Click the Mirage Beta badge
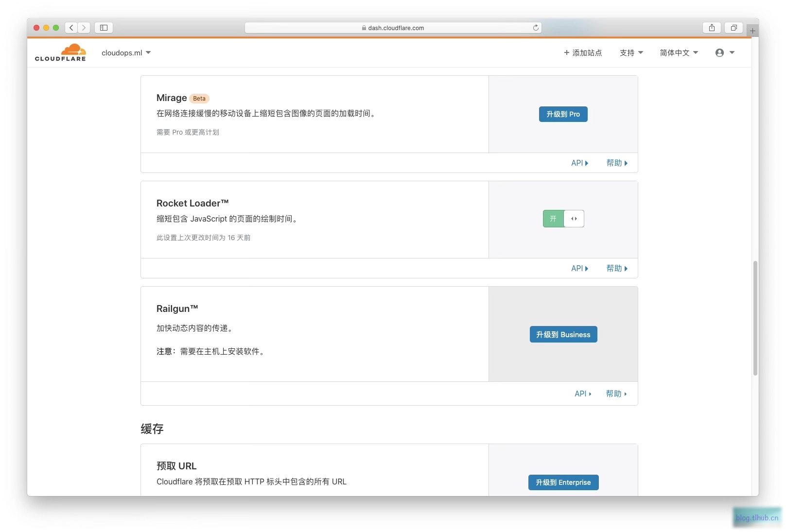 tap(199, 98)
